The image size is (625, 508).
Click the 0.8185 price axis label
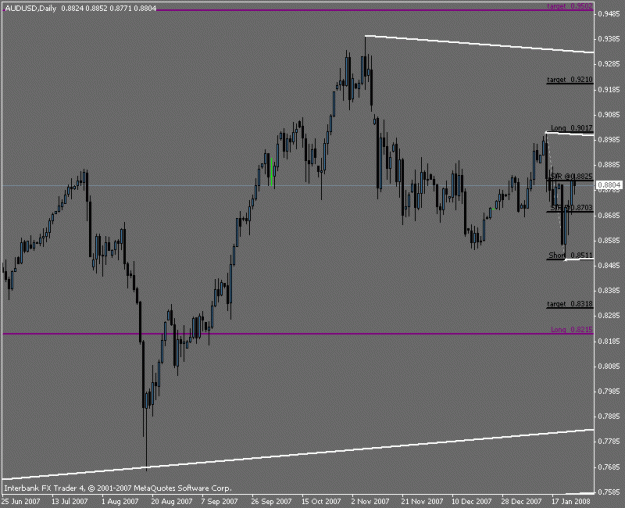609,341
